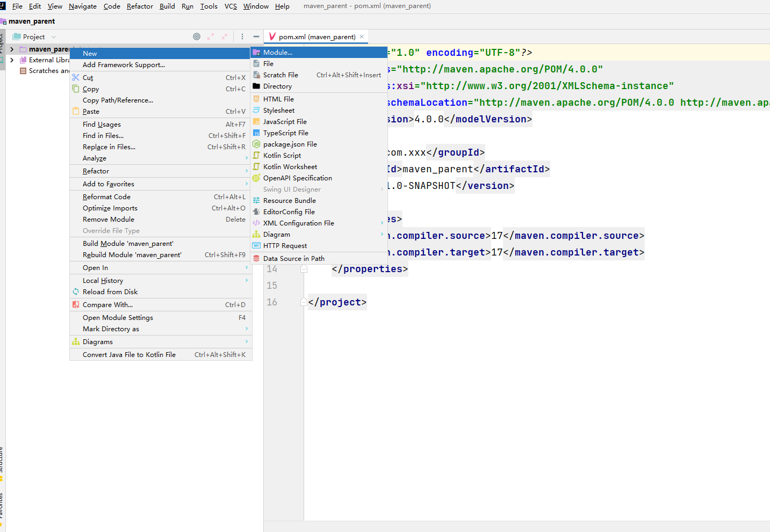Viewport: 770px width, 532px height.
Task: Click the Paste clipboard icon
Action: [76, 112]
